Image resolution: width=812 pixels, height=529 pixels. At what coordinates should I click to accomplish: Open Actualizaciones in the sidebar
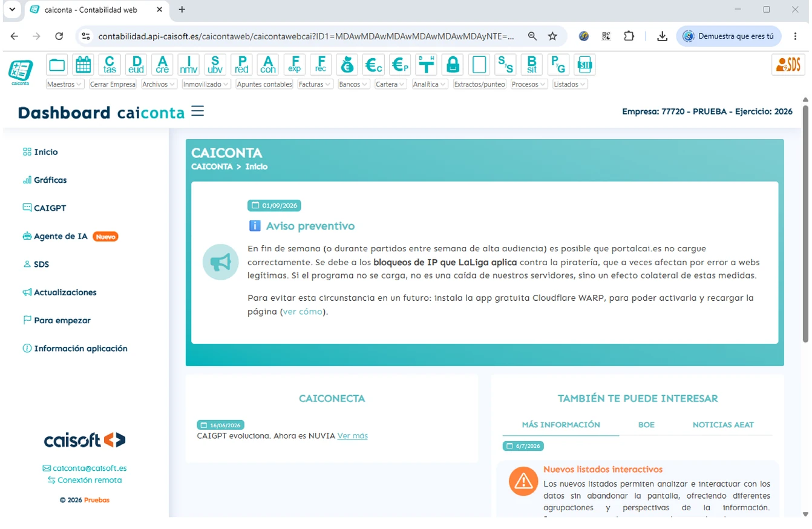[x=59, y=292]
